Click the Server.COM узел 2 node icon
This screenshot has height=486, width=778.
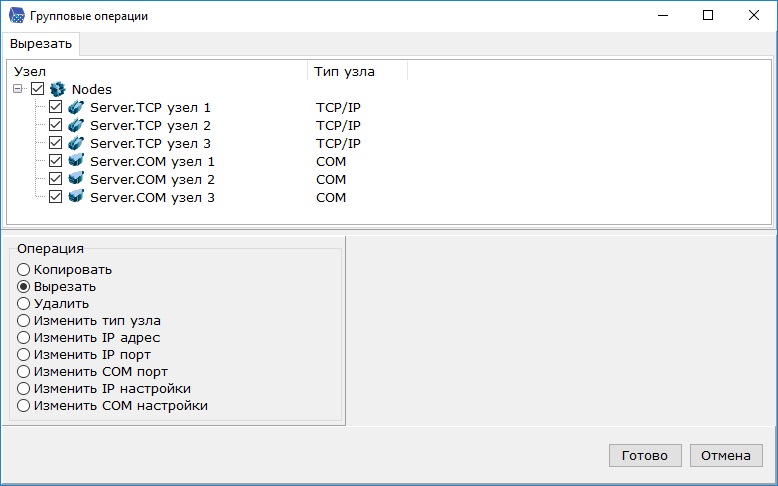(x=76, y=179)
